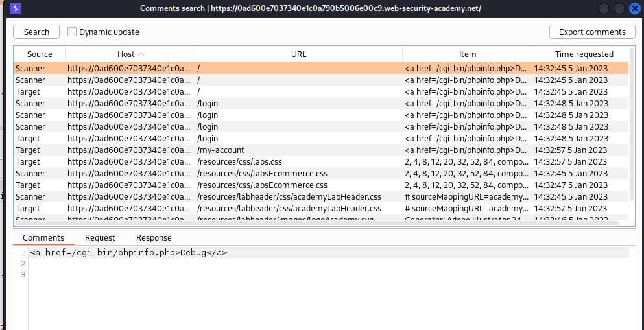Switch to the Request tab
The width and height of the screenshot is (644, 330).
pos(100,238)
